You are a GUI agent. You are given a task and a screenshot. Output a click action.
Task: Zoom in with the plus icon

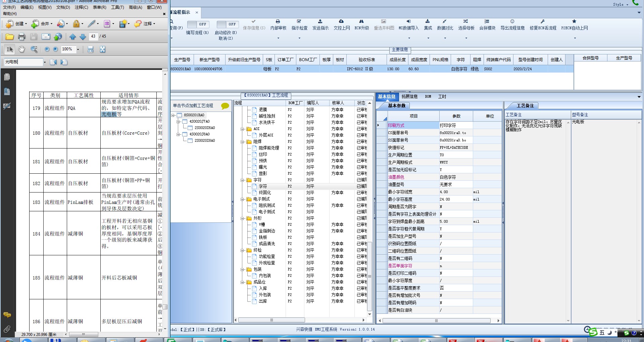coord(56,49)
